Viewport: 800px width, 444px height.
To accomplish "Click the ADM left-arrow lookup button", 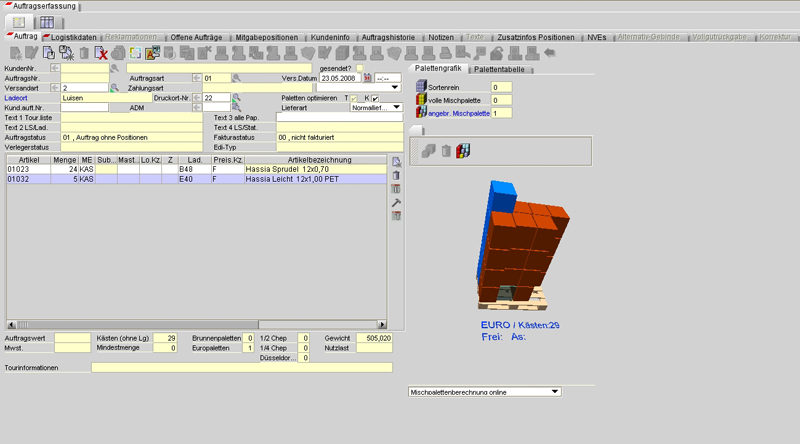I will tap(196, 108).
